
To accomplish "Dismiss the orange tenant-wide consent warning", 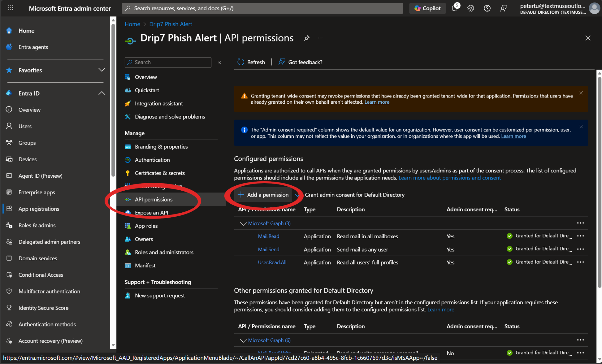I will pos(581,93).
